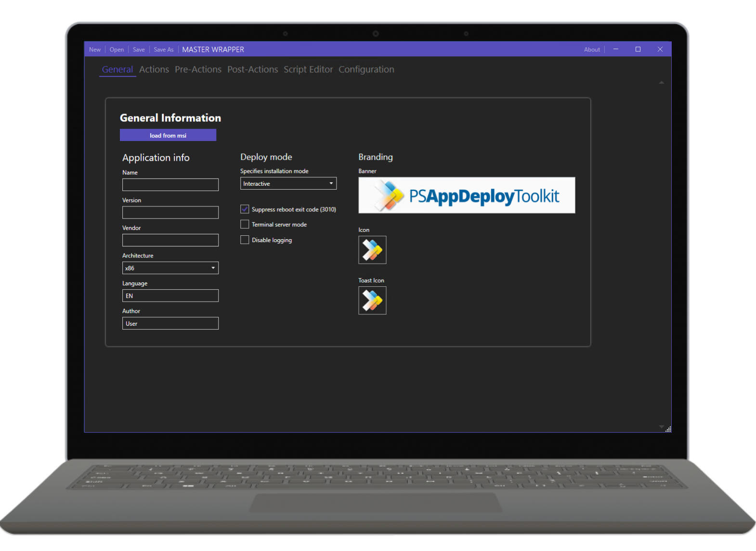The image size is (756, 551).
Task: Tick the Disable logging checkbox
Action: 245,240
